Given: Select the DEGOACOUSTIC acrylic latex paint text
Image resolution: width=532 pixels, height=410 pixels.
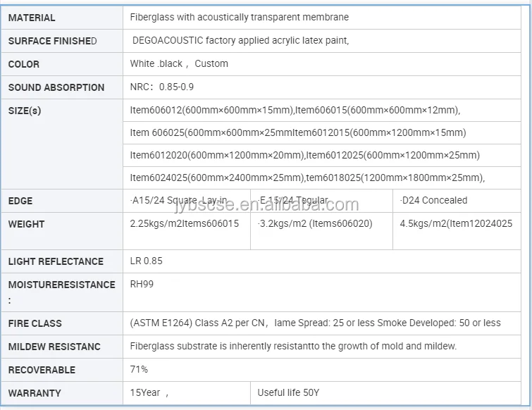Looking at the screenshot, I should tap(240, 41).
